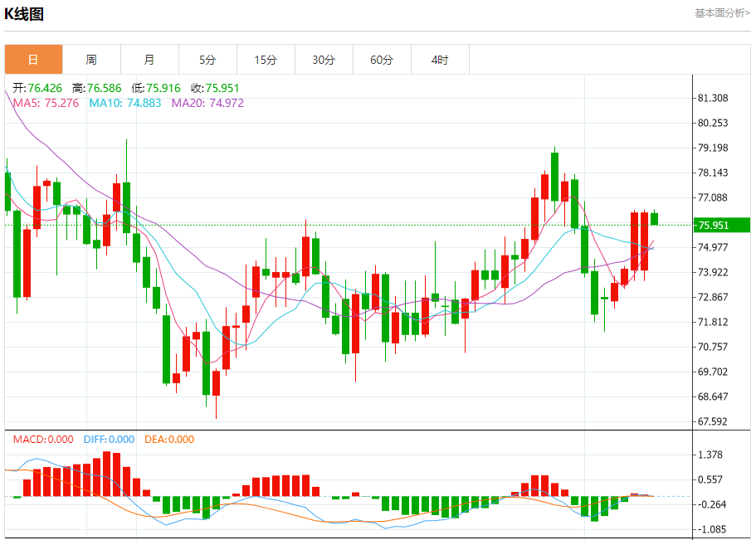The height and width of the screenshot is (540, 756).
Task: Click the 收:75.951 close price value
Action: coord(215,88)
